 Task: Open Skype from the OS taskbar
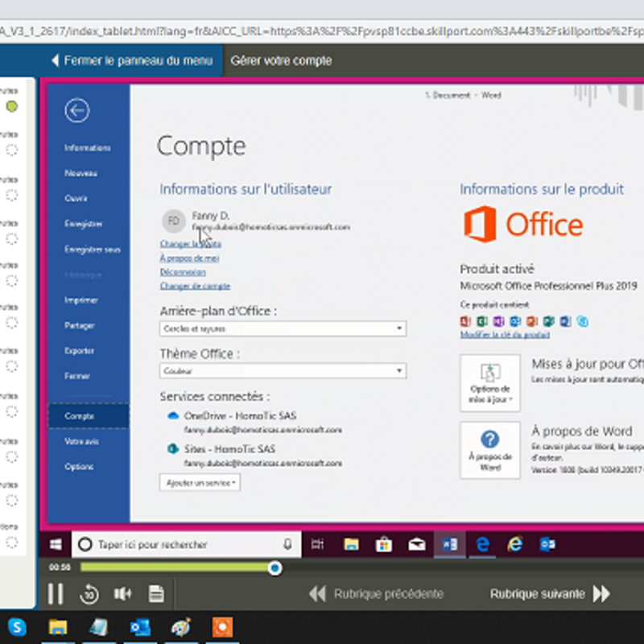(17, 627)
